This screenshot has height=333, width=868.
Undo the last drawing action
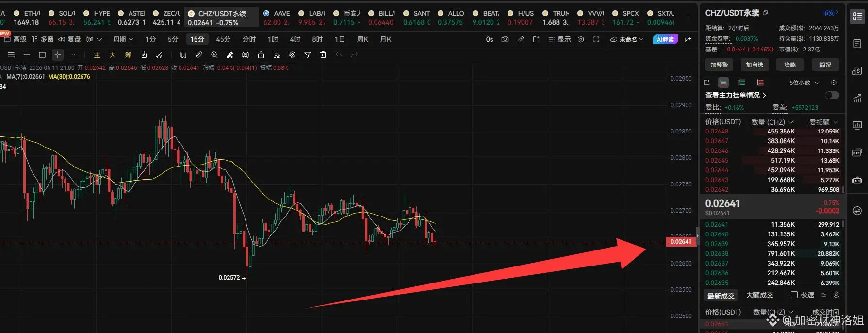(x=339, y=55)
